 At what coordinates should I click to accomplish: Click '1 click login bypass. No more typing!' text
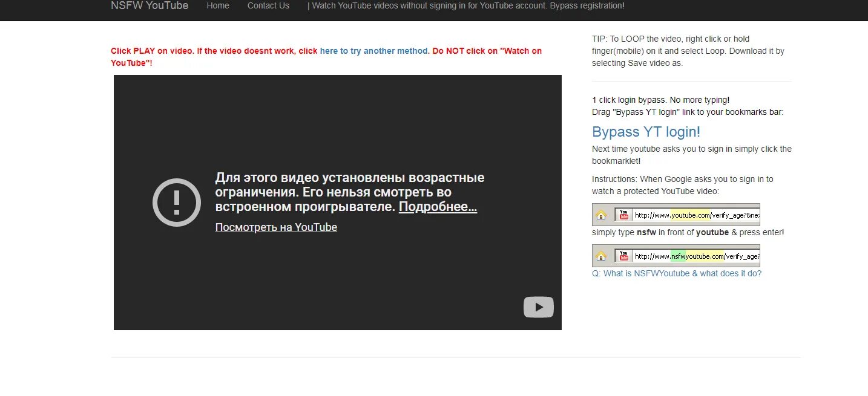coord(661,100)
